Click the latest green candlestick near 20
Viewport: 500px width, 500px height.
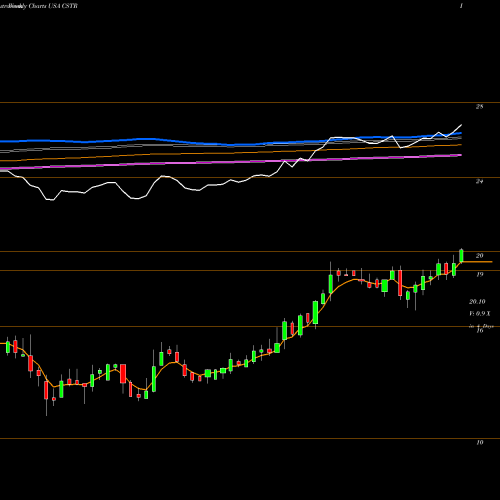461,255
